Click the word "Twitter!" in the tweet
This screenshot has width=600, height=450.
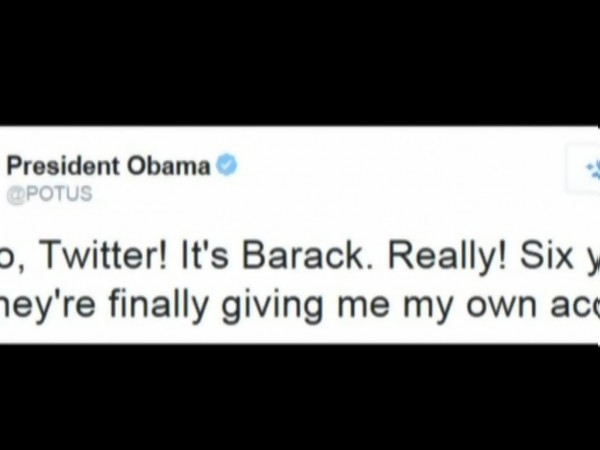104,255
